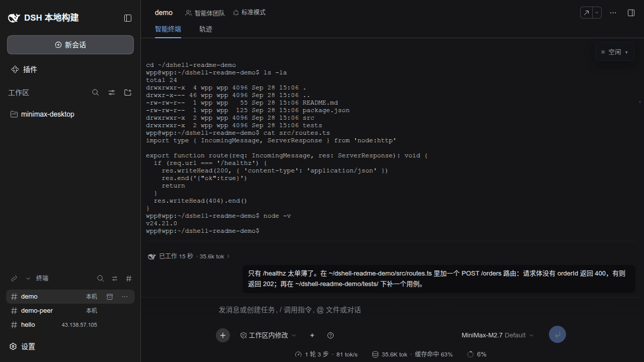Screen dimensions: 644x362
Task: Send the message with enter button
Action: pyautogui.click(x=557, y=334)
